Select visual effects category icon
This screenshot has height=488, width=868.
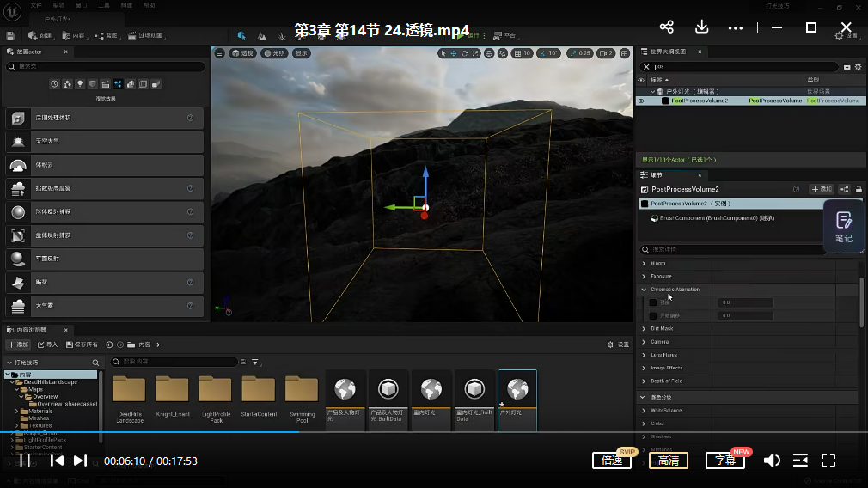coord(118,84)
